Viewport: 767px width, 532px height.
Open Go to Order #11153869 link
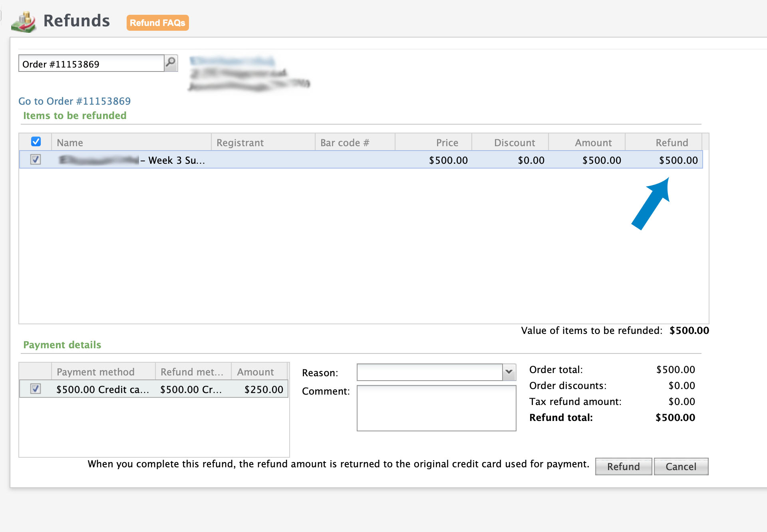(75, 101)
